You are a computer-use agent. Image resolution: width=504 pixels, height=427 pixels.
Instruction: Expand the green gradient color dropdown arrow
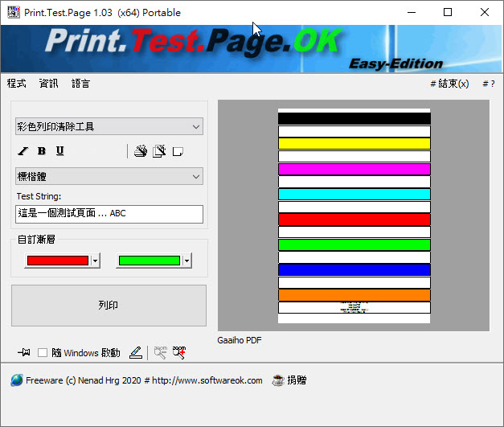(186, 261)
